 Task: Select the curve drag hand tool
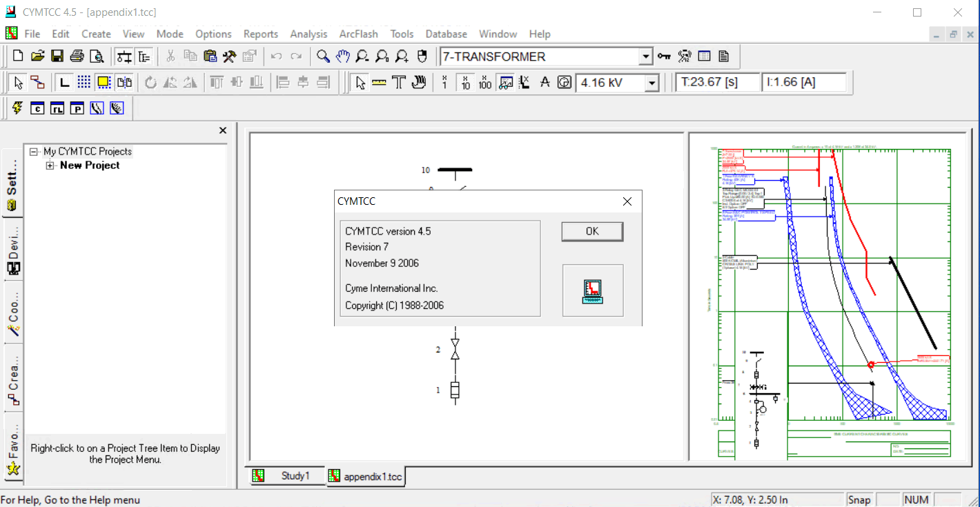(418, 83)
